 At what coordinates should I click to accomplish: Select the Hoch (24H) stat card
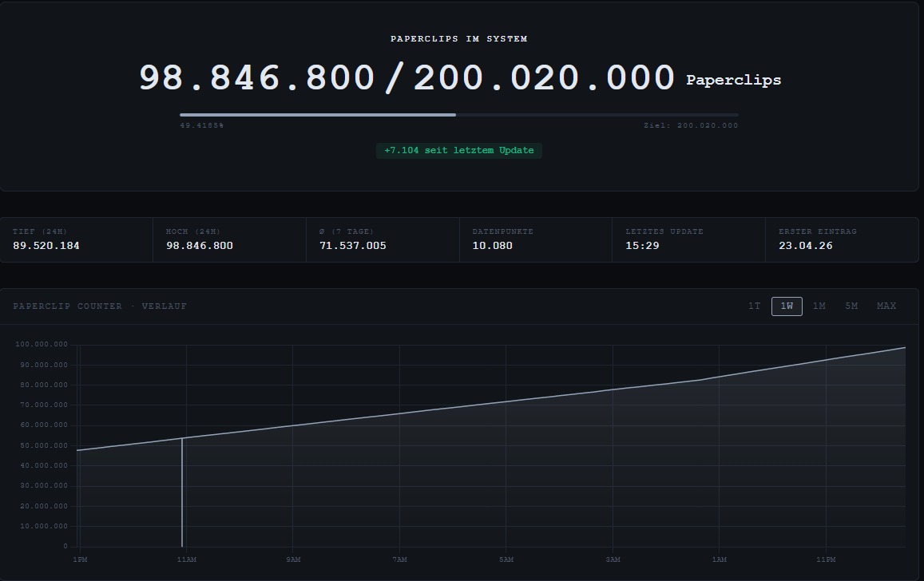pyautogui.click(x=229, y=239)
